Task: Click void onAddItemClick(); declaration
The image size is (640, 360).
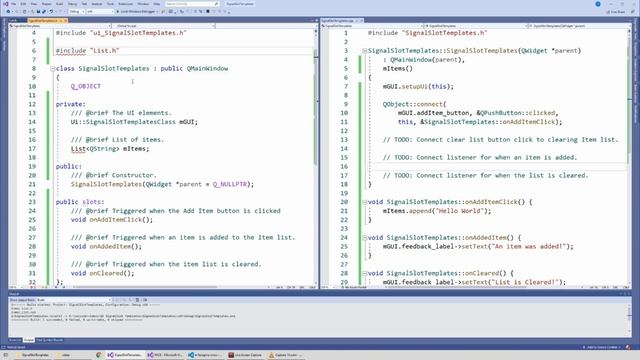Action: coord(112,220)
